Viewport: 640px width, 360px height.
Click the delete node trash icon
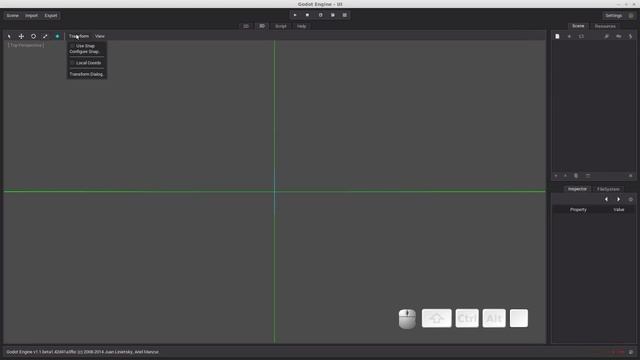point(576,176)
